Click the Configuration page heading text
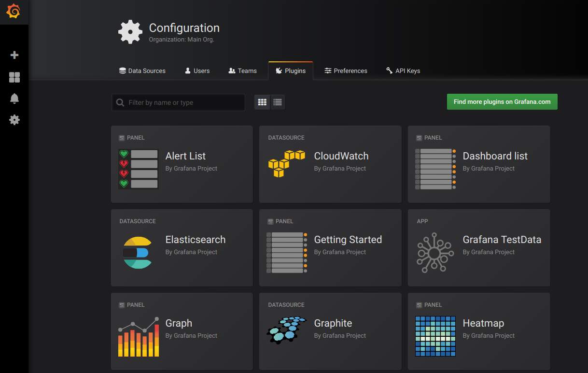This screenshot has width=588, height=373. tap(184, 28)
